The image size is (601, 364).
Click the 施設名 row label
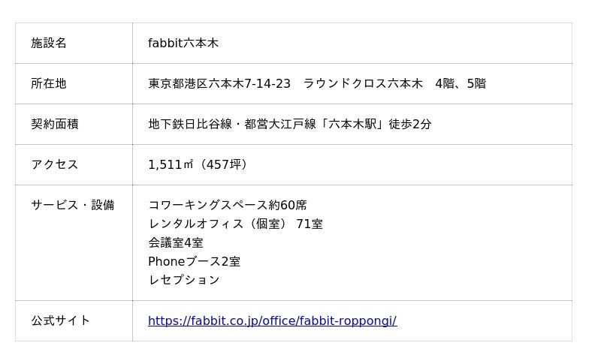[x=49, y=44]
